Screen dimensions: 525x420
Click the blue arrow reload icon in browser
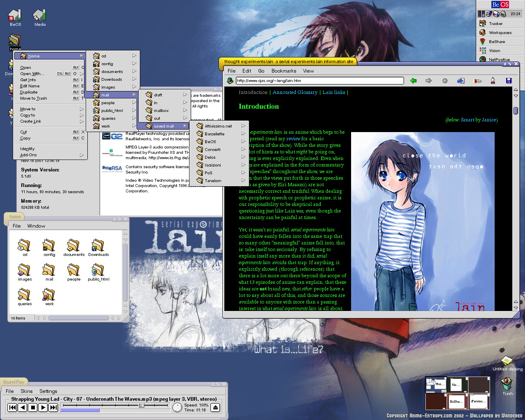(x=461, y=81)
